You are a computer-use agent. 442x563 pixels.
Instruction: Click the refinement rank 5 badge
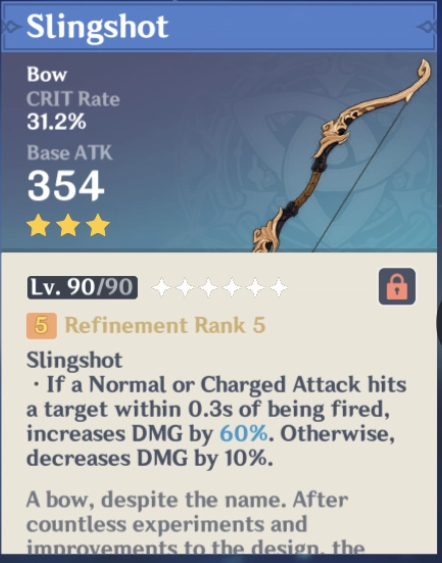pyautogui.click(x=41, y=326)
